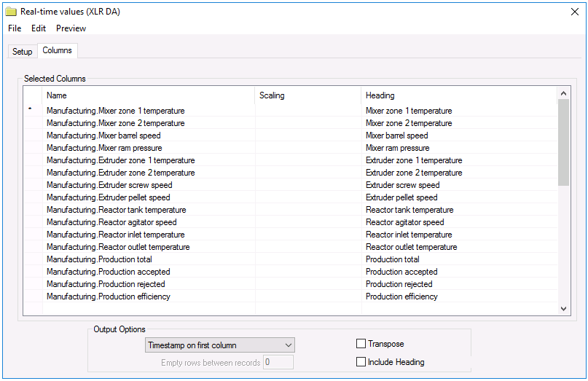Click the Scaling column header
Image resolution: width=588 pixels, height=381 pixels.
click(308, 95)
